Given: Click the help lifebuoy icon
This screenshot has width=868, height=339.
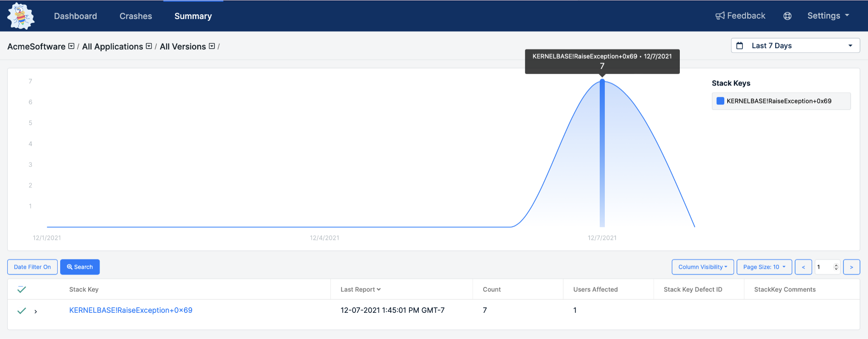Looking at the screenshot, I should click(x=787, y=16).
